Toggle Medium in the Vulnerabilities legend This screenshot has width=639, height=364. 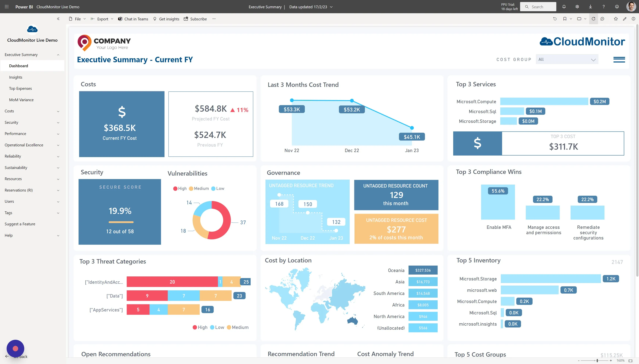(199, 188)
